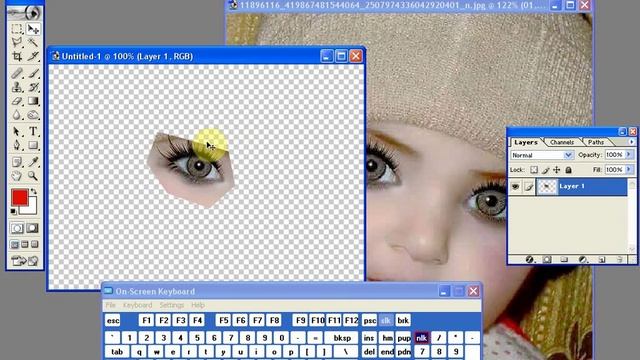Select the Rectangle shape tool
The width and height of the screenshot is (640, 360).
point(33,145)
